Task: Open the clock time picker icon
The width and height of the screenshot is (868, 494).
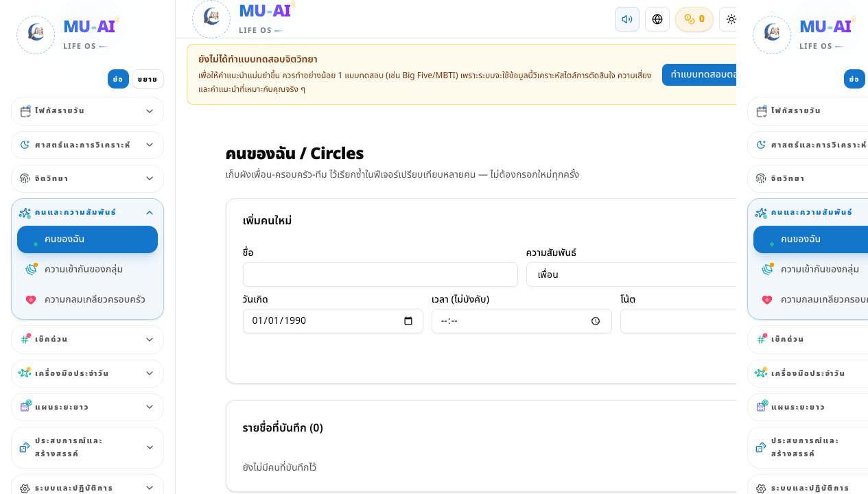Action: [596, 320]
